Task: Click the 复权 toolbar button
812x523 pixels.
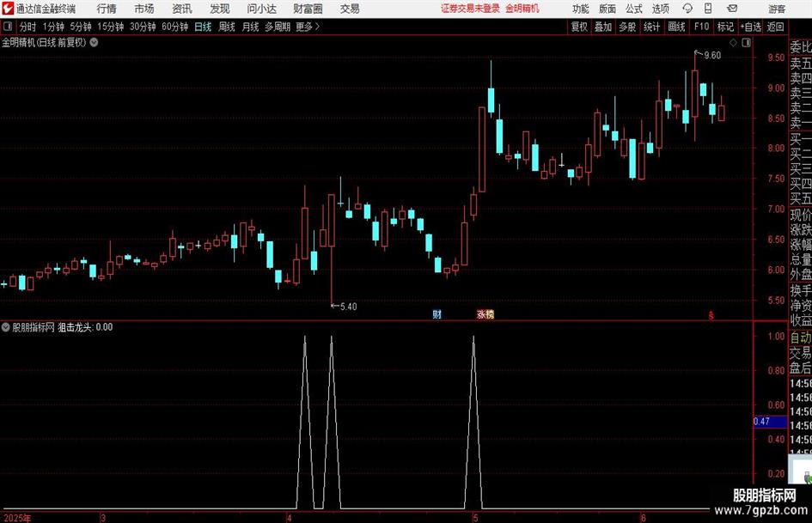Action: tap(579, 27)
